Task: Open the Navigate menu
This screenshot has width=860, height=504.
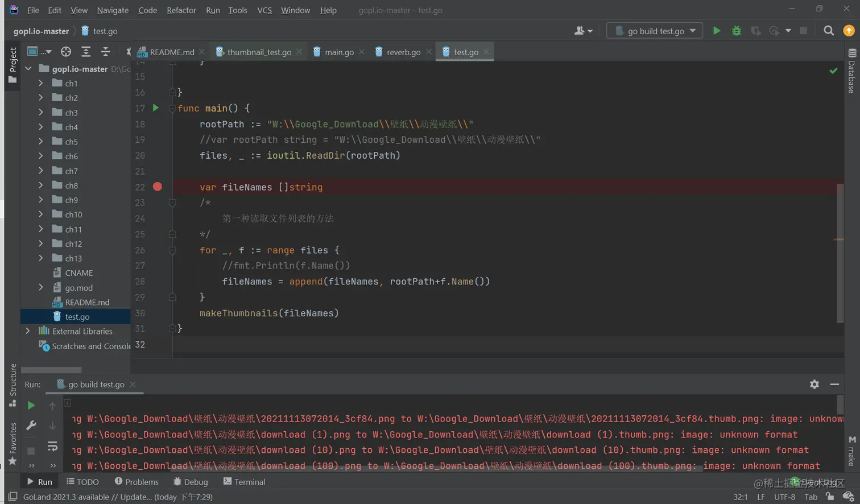Action: (113, 10)
